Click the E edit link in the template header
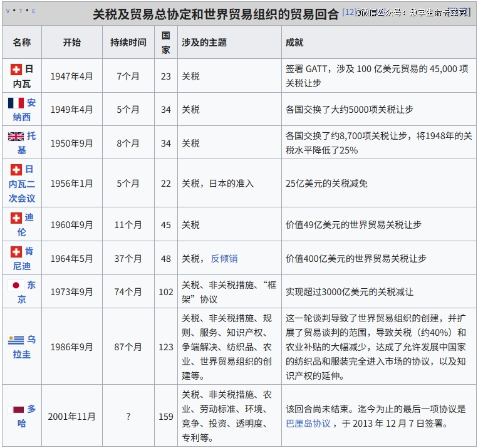The width and height of the screenshot is (478, 448). click(33, 11)
